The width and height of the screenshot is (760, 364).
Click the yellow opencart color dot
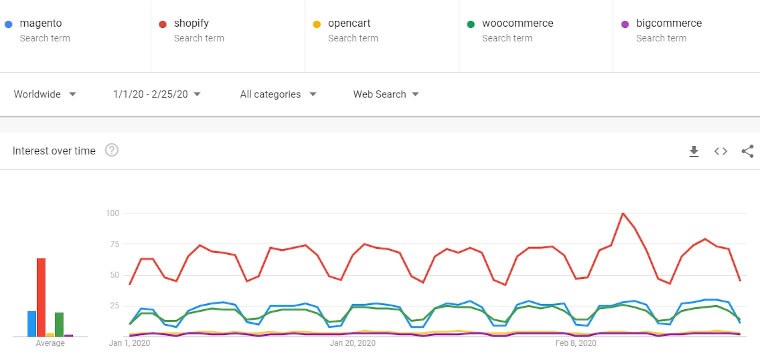317,24
